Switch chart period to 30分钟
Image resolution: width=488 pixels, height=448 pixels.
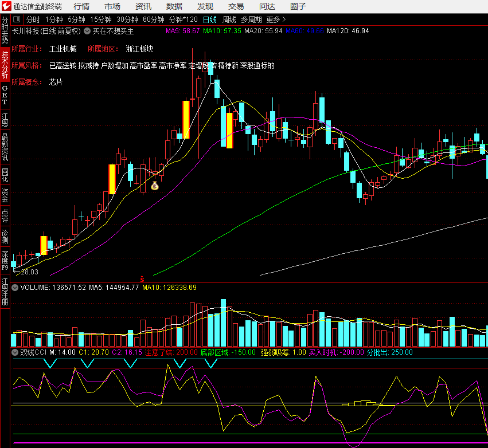127,19
